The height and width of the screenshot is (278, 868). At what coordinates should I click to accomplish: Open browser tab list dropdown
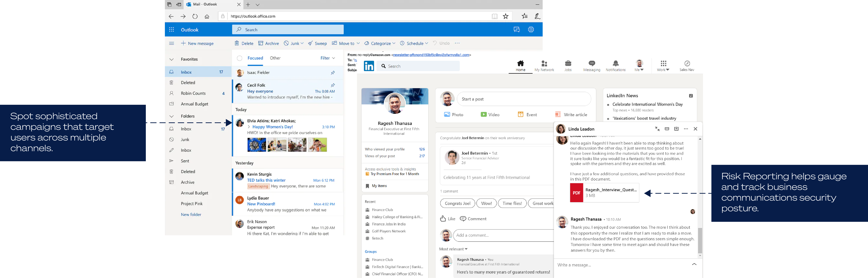point(257,5)
